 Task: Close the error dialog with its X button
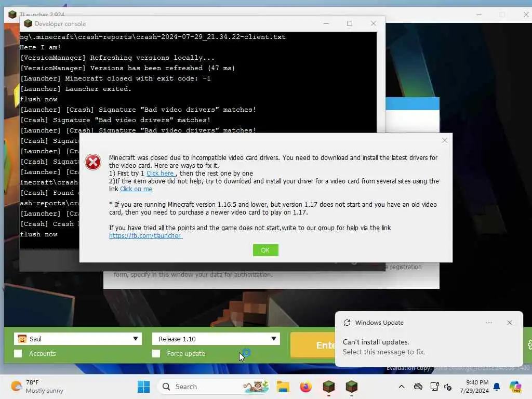tap(445, 140)
